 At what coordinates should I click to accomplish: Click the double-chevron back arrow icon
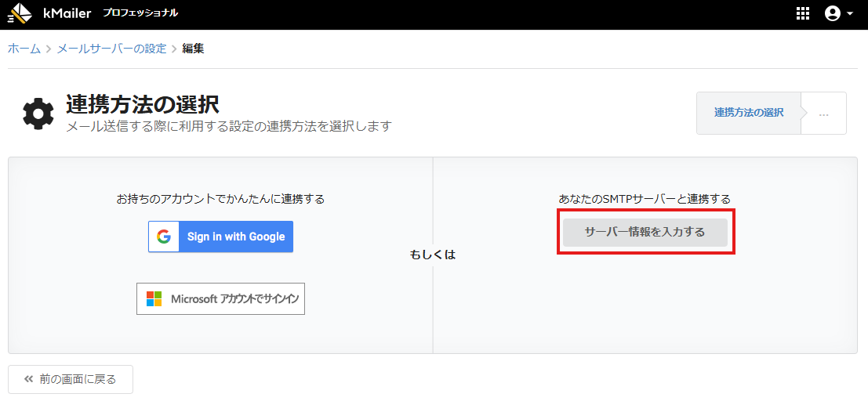(x=28, y=379)
